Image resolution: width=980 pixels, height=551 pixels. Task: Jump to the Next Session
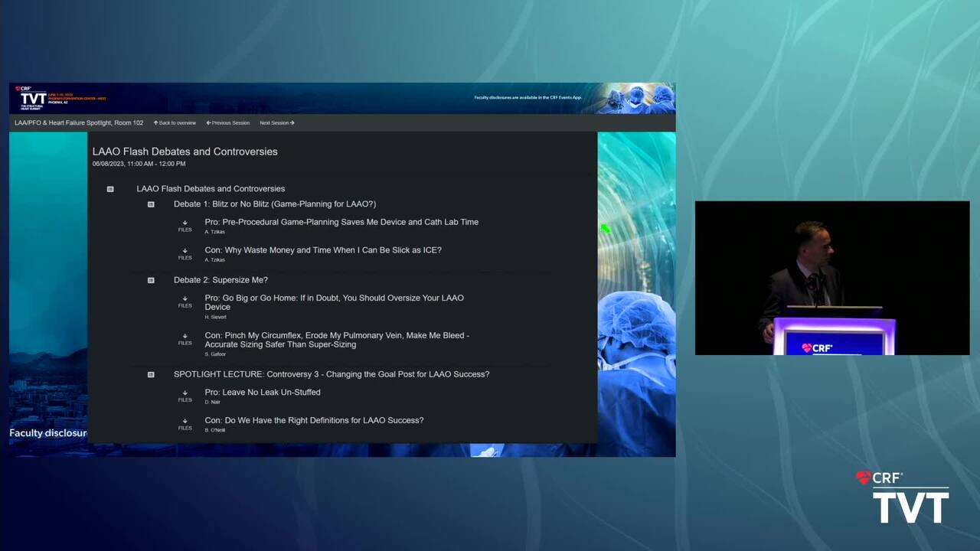[x=277, y=122]
